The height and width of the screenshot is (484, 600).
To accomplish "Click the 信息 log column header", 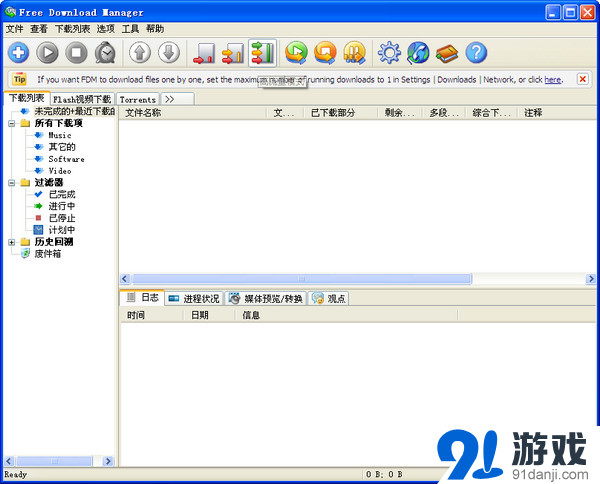I will coord(346,315).
